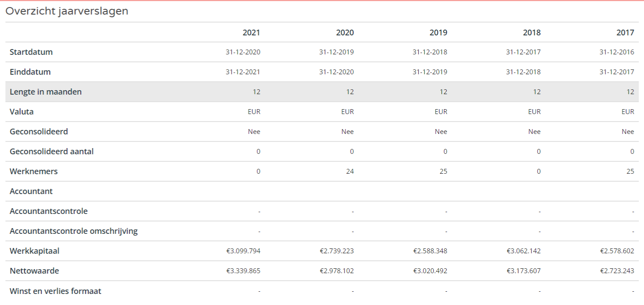Click the Einddatum row label

coord(30,72)
